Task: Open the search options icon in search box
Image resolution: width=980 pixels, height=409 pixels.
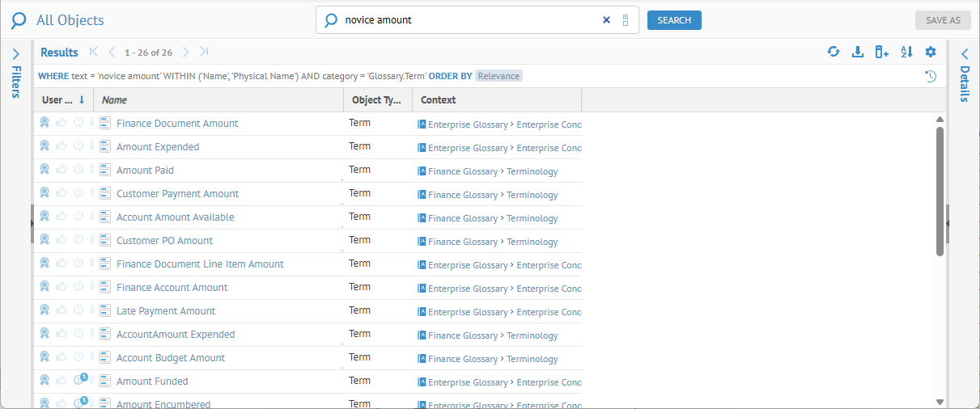Action: click(626, 20)
